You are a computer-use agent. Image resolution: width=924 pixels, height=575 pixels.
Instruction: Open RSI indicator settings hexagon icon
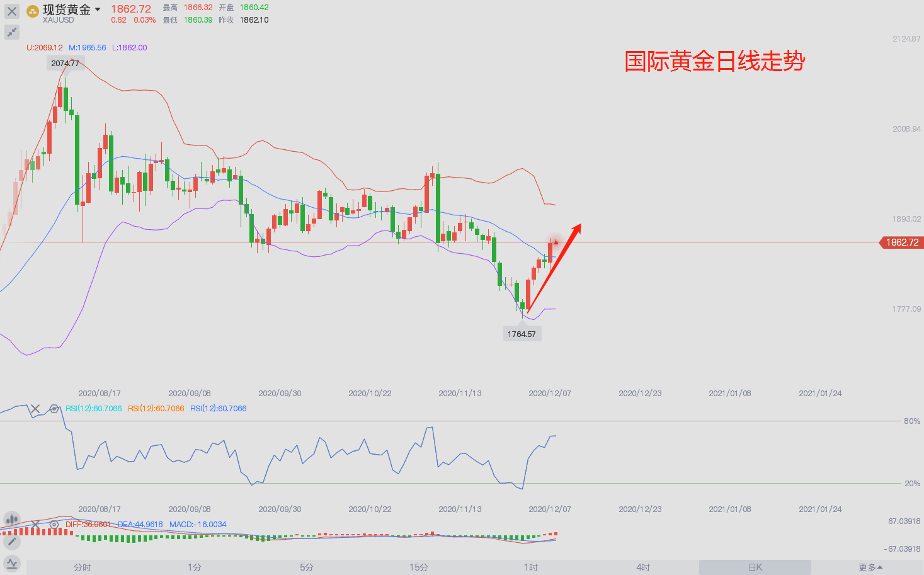[x=54, y=409]
